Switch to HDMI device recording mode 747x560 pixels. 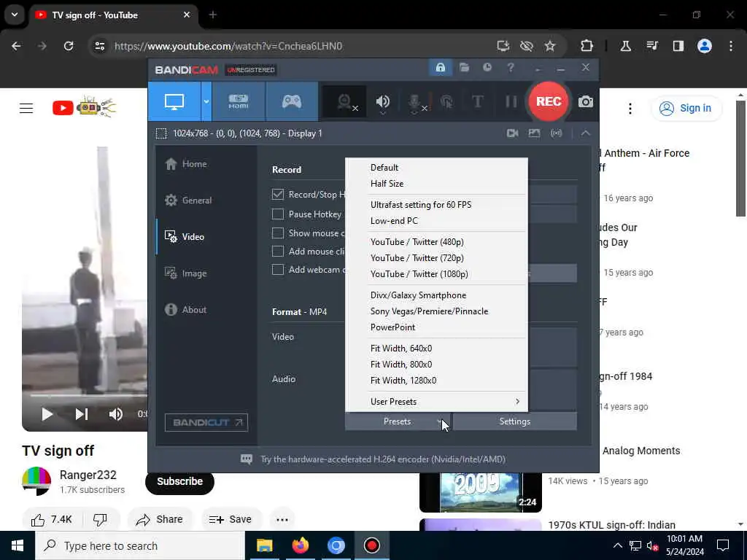239,101
